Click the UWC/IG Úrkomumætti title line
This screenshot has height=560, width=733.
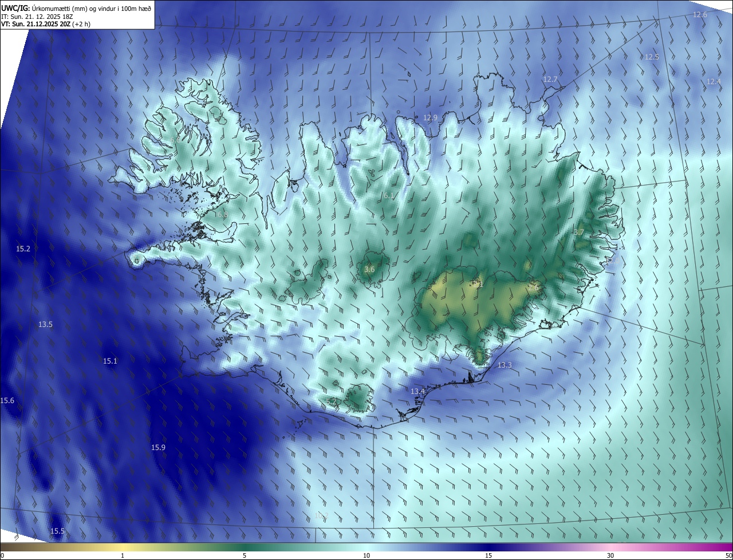point(76,7)
